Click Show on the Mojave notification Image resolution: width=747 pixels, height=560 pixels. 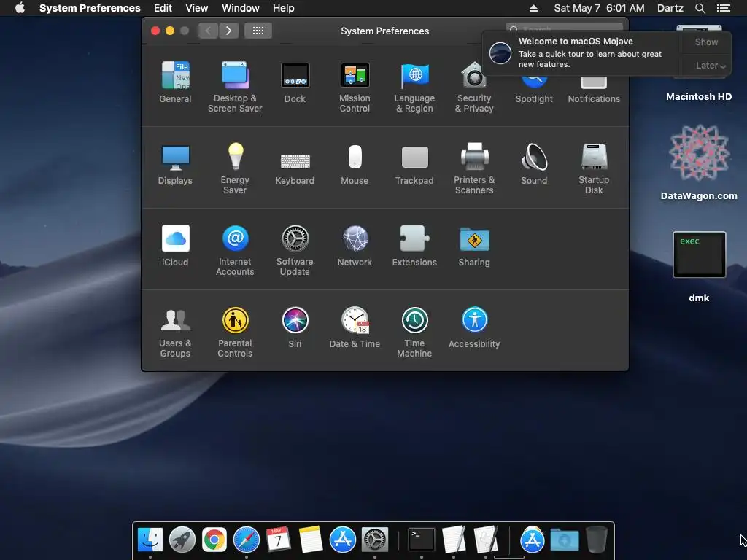coord(706,42)
